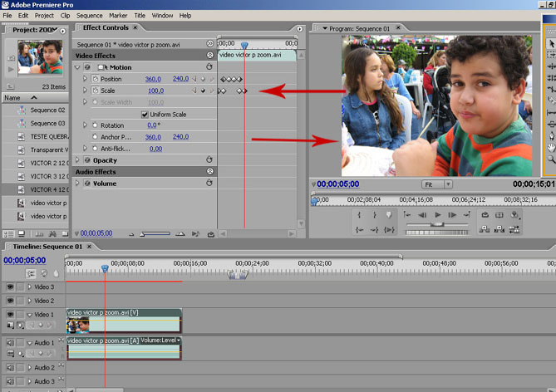Click the Scale value 100,0
556x392 pixels.
click(155, 91)
